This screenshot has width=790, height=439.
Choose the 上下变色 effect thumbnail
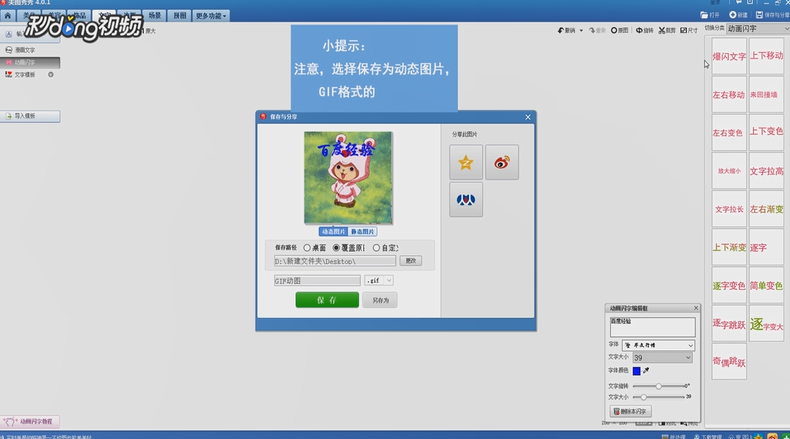(x=766, y=132)
